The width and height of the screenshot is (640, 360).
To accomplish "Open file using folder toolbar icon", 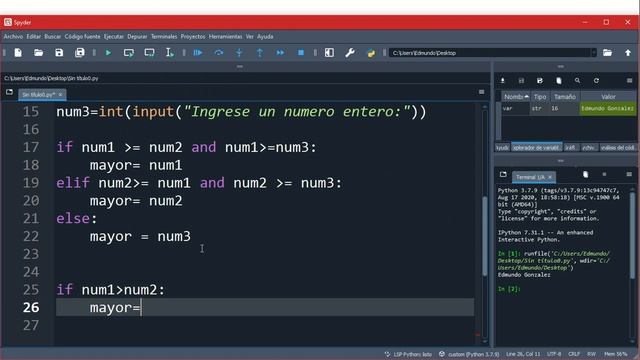I will [38, 53].
